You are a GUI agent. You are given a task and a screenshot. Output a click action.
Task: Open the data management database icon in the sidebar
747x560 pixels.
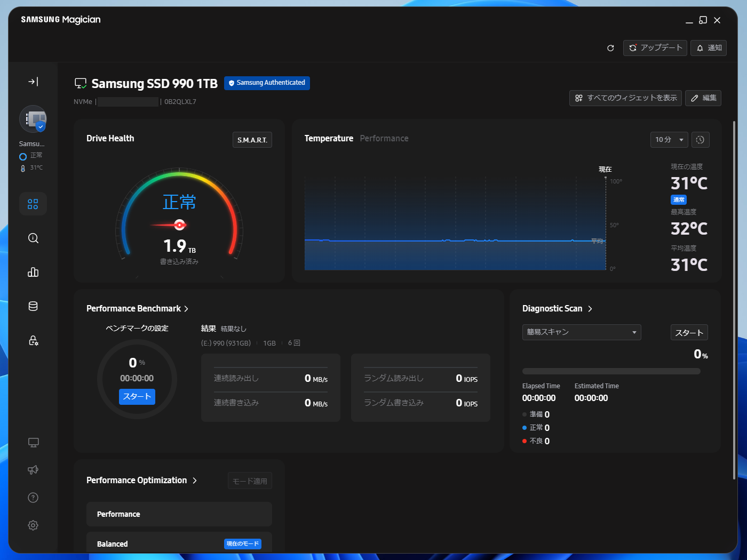click(x=33, y=307)
